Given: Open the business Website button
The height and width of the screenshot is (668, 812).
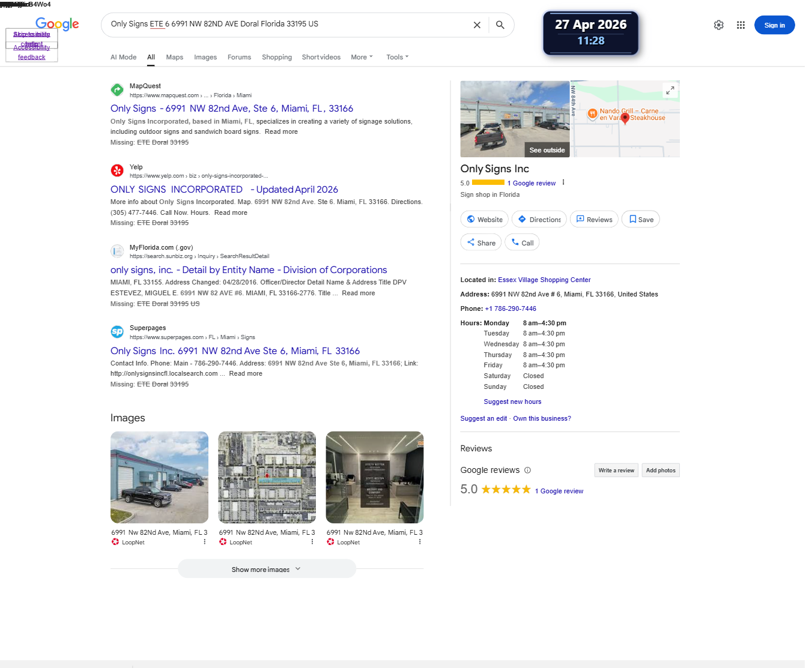Looking at the screenshot, I should pyautogui.click(x=485, y=220).
